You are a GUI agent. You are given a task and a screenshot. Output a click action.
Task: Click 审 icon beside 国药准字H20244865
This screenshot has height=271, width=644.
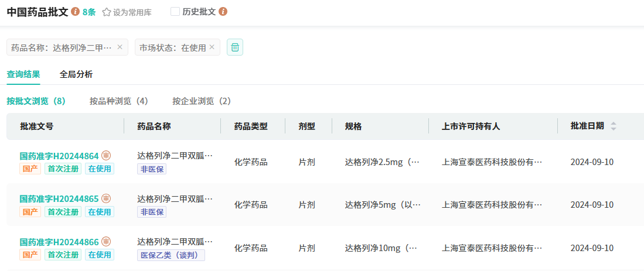tap(106, 198)
